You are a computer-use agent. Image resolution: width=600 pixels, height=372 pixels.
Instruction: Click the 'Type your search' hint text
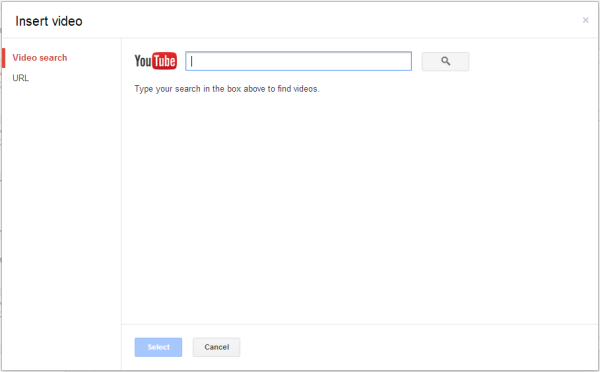point(227,89)
